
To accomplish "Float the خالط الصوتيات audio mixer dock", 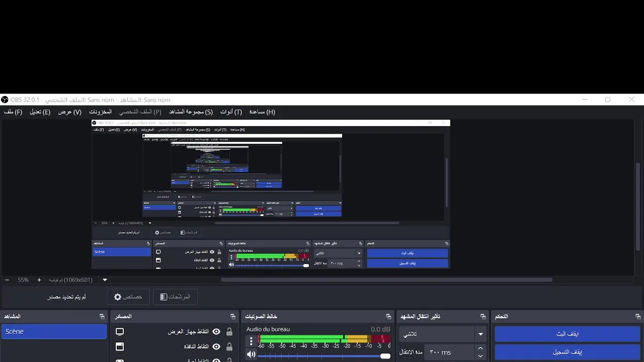I will point(388,316).
